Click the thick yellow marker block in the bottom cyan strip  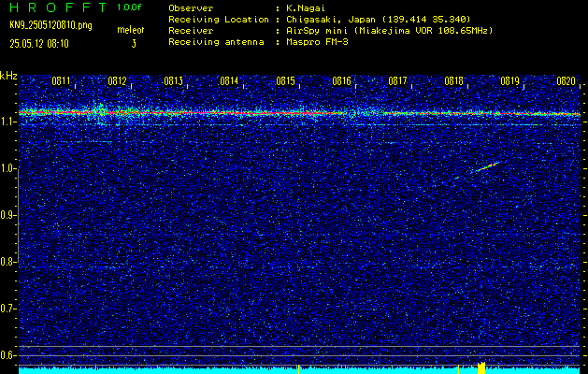pos(481,367)
